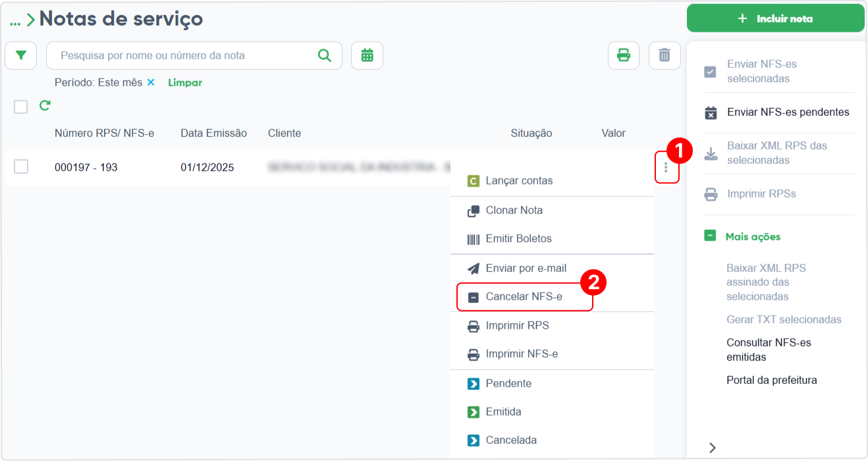Open the green funnel filter button
The height and width of the screenshot is (461, 868).
21,56
